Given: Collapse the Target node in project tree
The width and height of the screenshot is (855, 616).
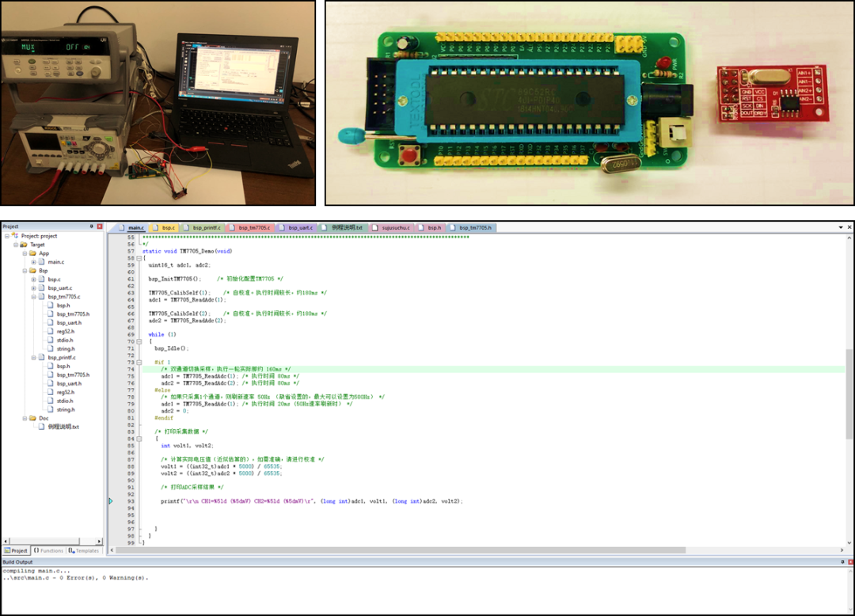Looking at the screenshot, I should (x=16, y=245).
